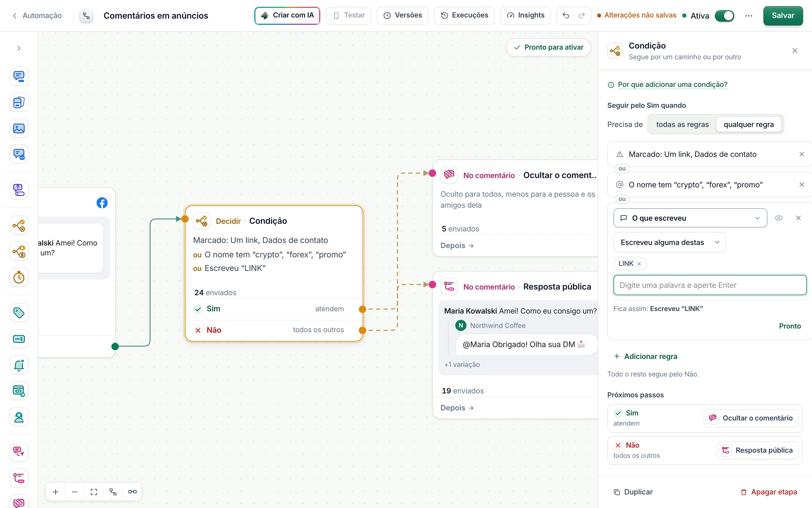The height and width of the screenshot is (508, 812).
Task: Open the Versões tab
Action: tap(402, 16)
